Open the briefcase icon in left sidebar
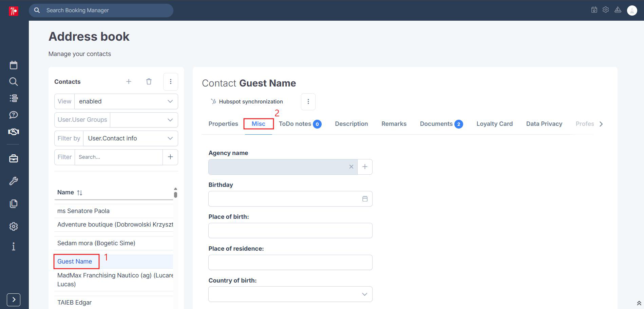This screenshot has height=309, width=644. tap(14, 158)
